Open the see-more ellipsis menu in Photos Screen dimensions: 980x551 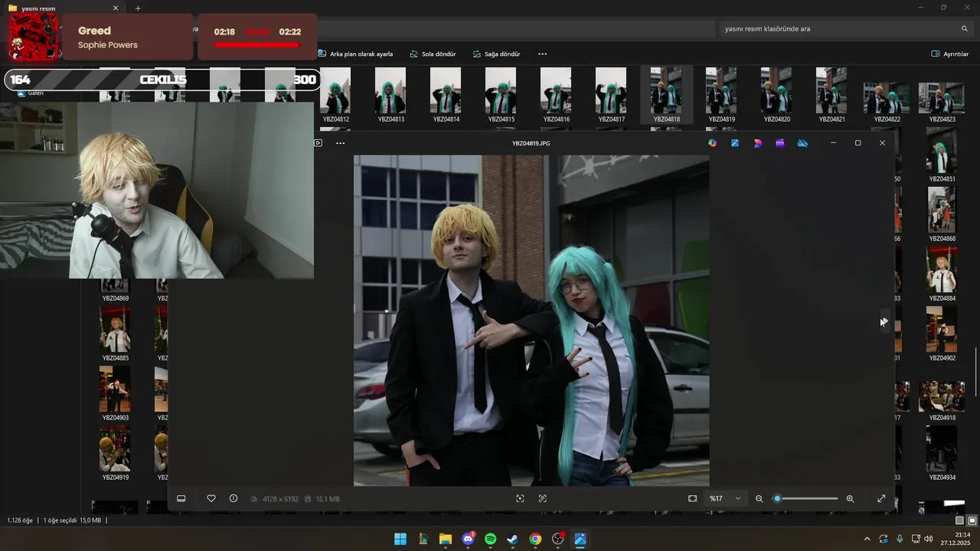340,143
